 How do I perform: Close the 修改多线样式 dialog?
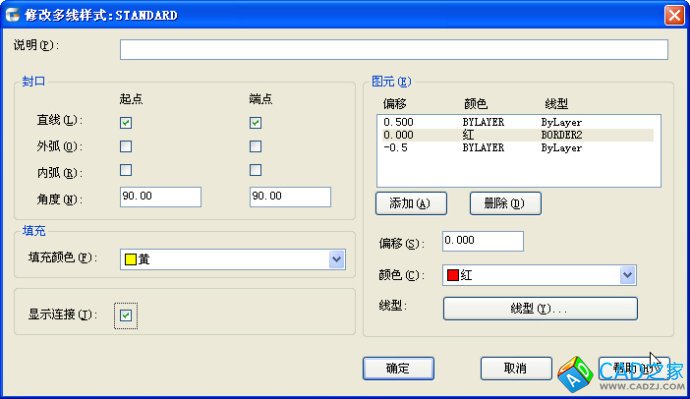pyautogui.click(x=674, y=15)
